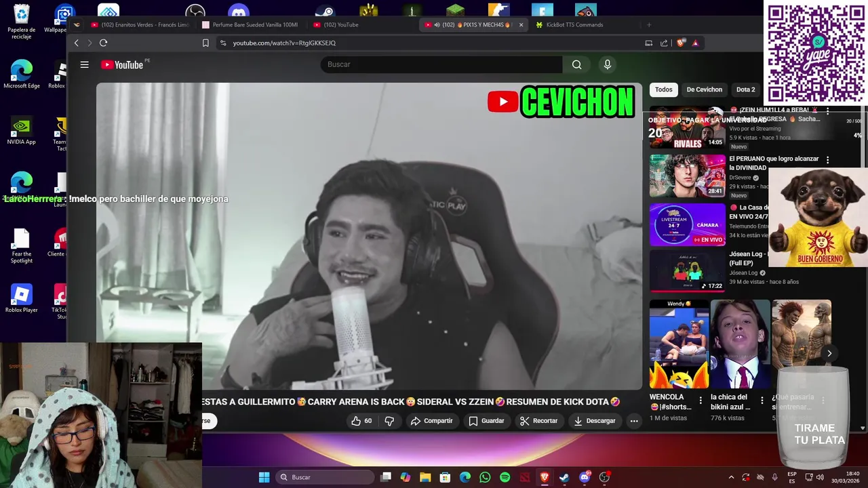Screen dimensions: 868x488
Task: Go back with the browser back arrow
Action: (x=76, y=43)
